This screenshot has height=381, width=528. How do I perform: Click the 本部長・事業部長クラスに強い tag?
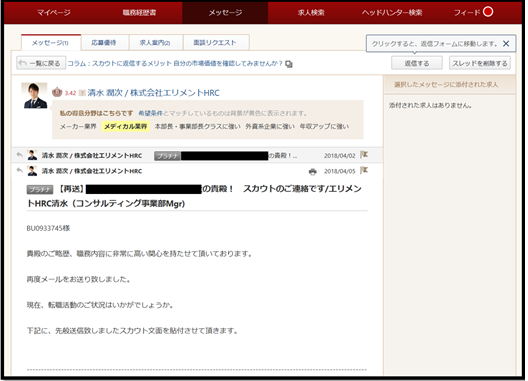[x=197, y=126]
